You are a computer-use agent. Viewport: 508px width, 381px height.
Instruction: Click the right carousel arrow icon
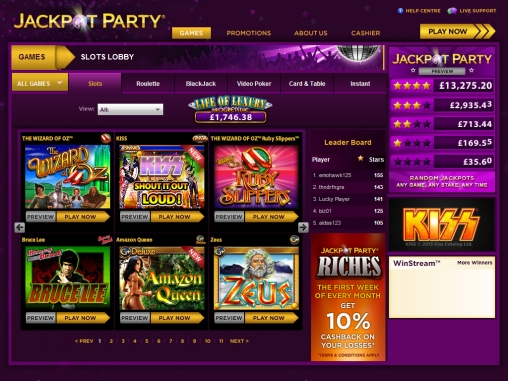[x=303, y=227]
